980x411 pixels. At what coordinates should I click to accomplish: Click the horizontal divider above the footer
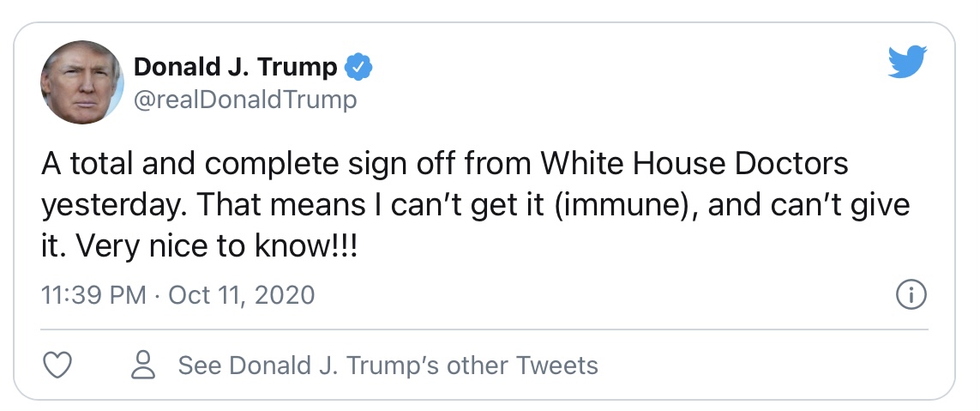484,329
